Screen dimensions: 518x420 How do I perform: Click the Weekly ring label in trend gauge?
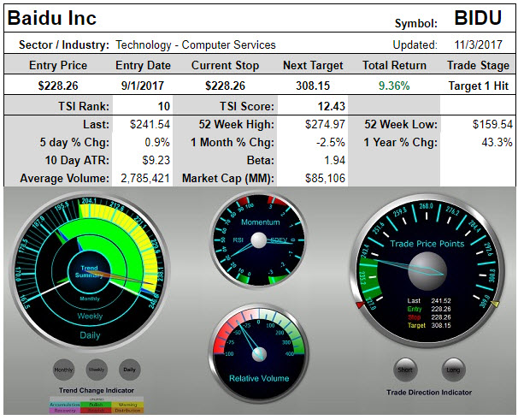pyautogui.click(x=90, y=316)
